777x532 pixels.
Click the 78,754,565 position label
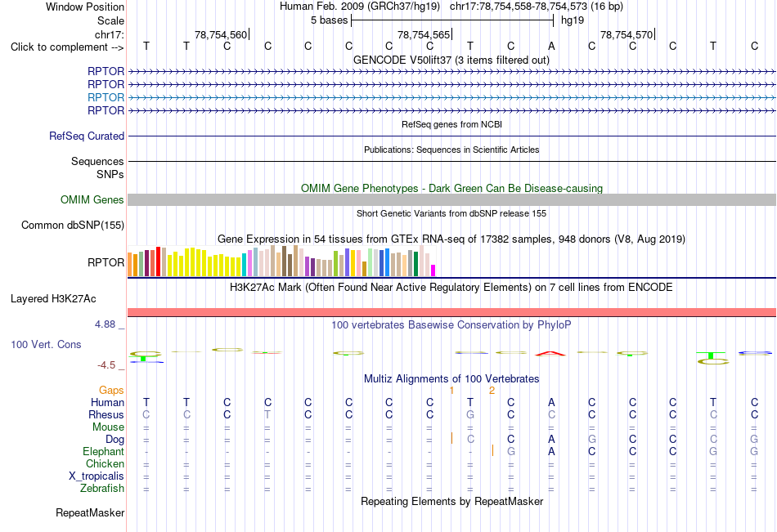424,34
